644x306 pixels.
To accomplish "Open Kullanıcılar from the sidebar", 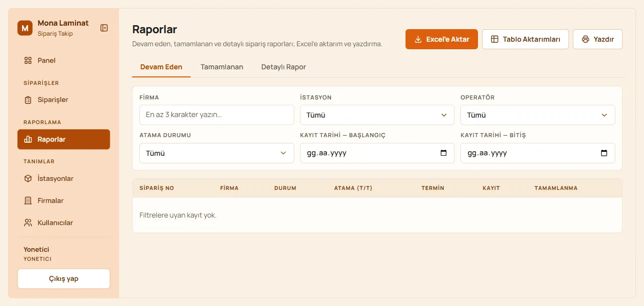I will pos(64,223).
